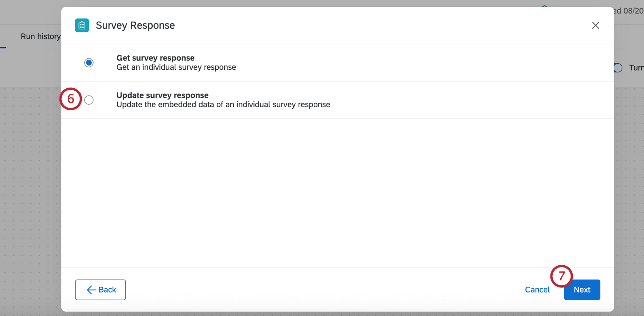This screenshot has height=316, width=644.
Task: Click the red circled number 6 annotation
Action: [70, 99]
